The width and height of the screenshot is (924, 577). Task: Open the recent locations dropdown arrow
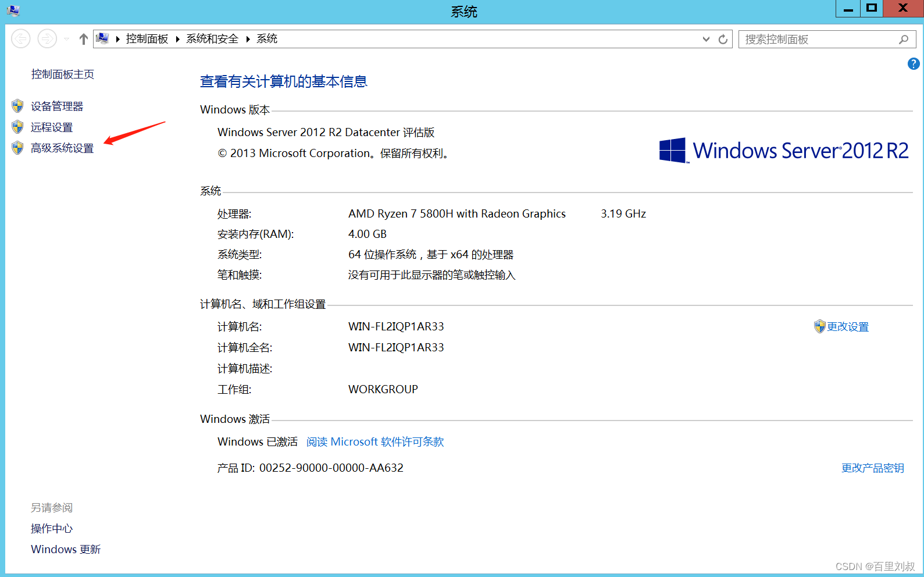(x=67, y=39)
